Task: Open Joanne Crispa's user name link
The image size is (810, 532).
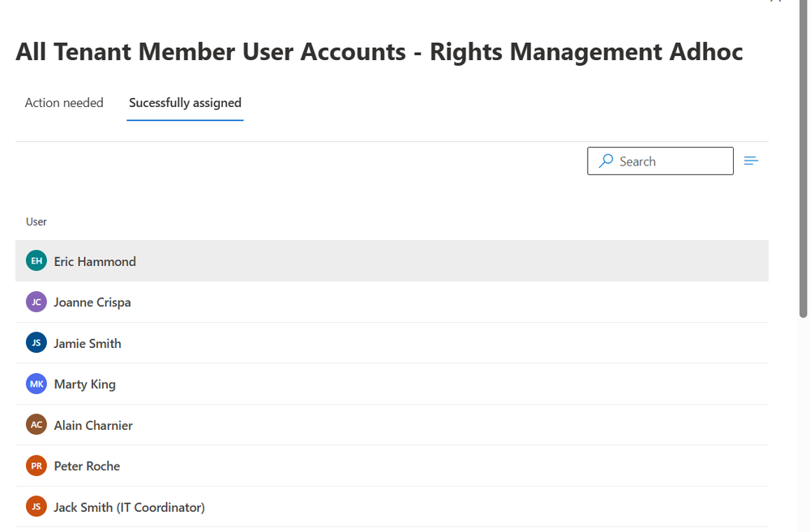Action: [92, 302]
